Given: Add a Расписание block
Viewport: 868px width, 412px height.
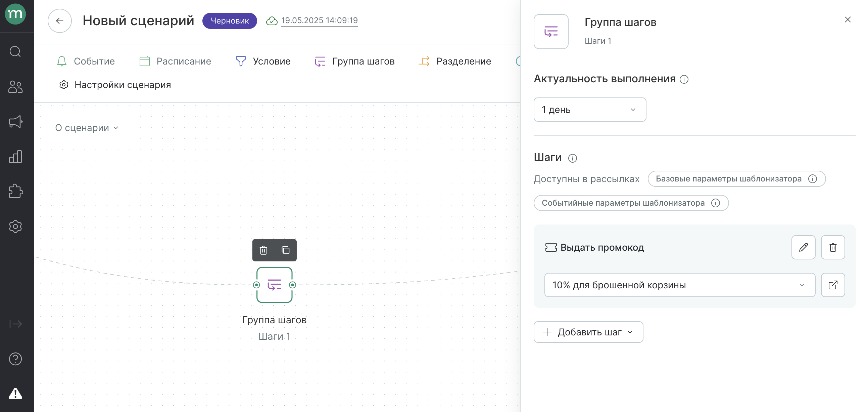Looking at the screenshot, I should click(x=175, y=61).
